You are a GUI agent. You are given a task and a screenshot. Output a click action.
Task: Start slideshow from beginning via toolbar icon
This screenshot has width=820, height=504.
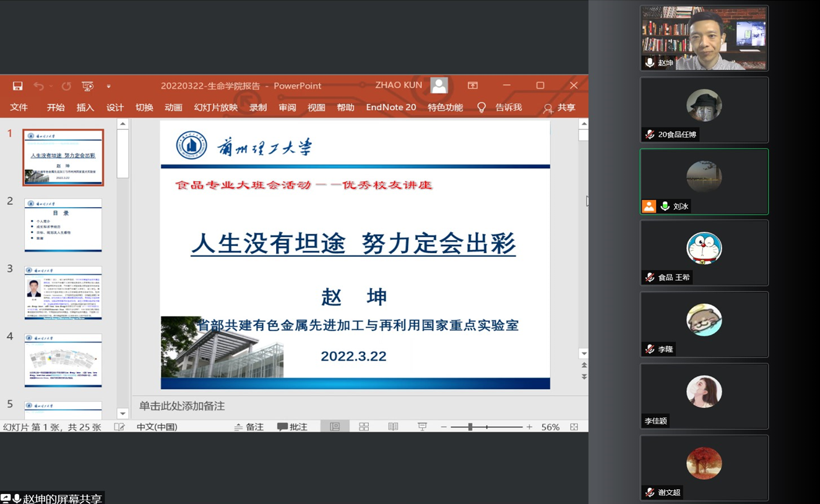(x=88, y=86)
